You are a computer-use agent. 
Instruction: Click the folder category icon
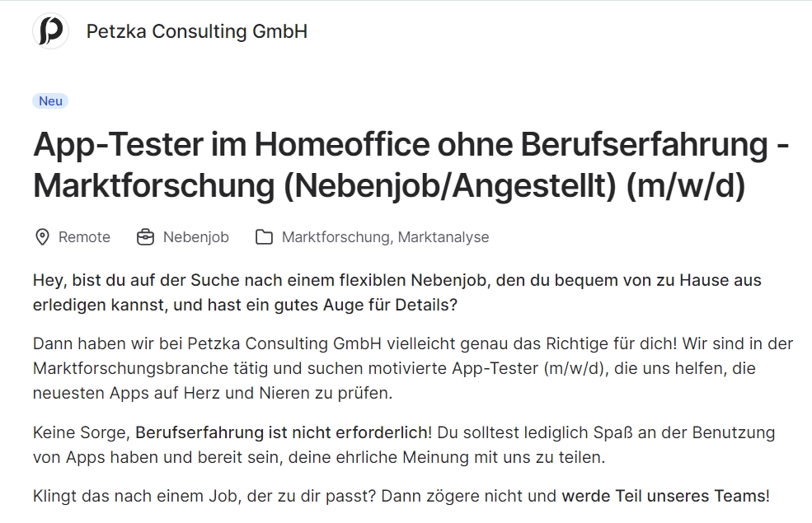tap(264, 237)
